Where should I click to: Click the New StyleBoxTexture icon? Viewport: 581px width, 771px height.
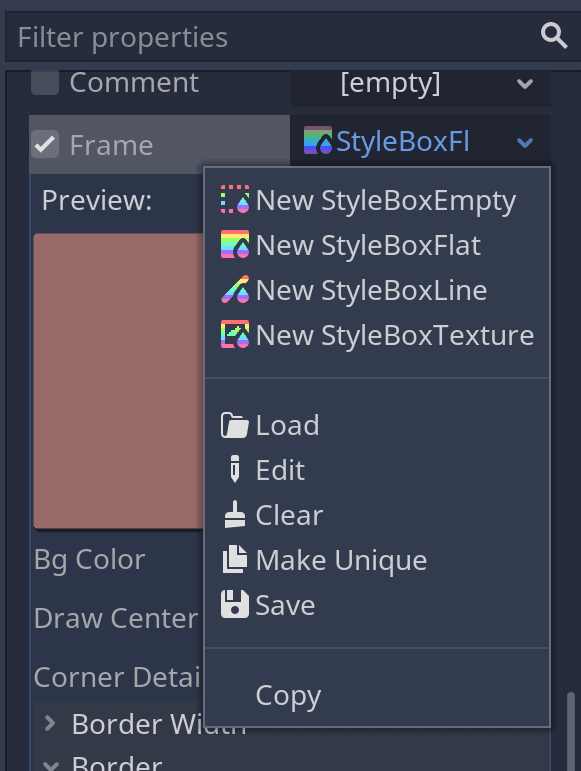(235, 334)
